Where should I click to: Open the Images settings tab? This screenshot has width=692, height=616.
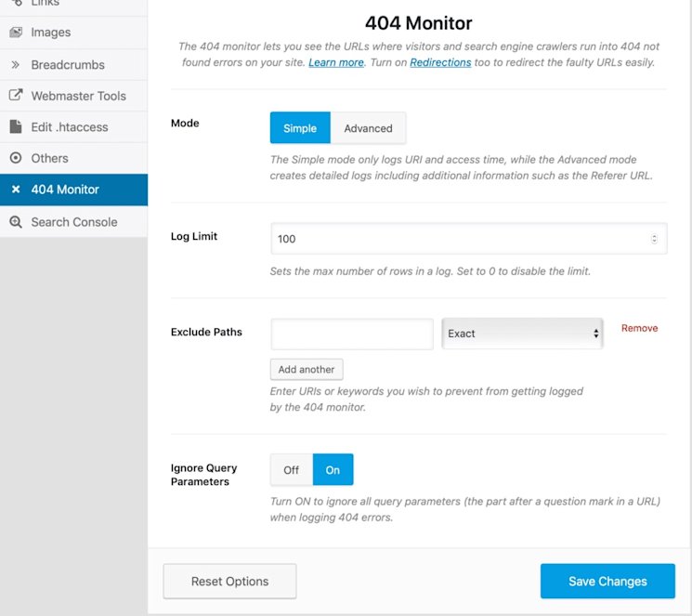[x=73, y=33]
